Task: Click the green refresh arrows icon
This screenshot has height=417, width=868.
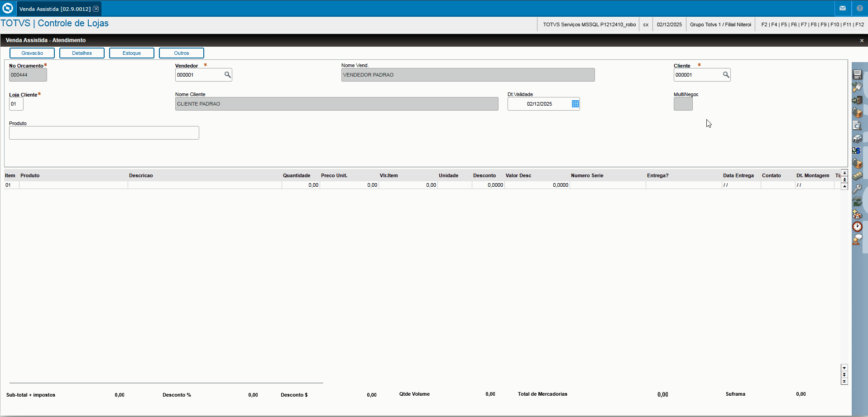Action: [x=857, y=201]
